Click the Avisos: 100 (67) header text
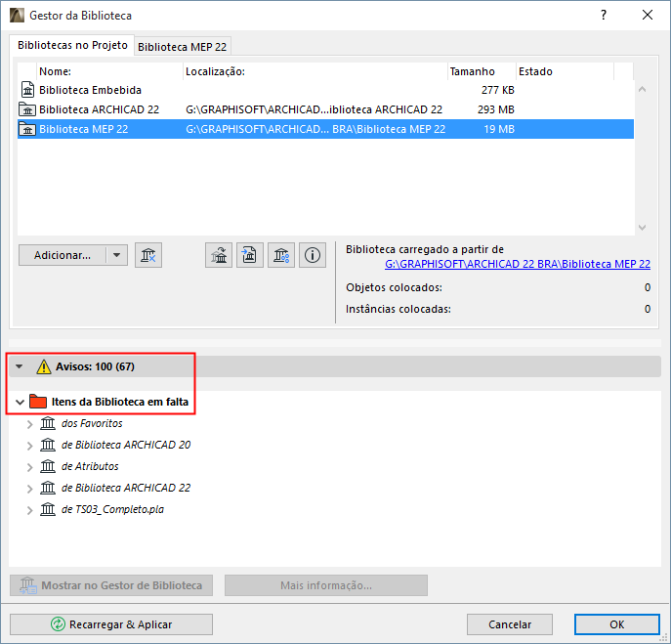 (95, 366)
